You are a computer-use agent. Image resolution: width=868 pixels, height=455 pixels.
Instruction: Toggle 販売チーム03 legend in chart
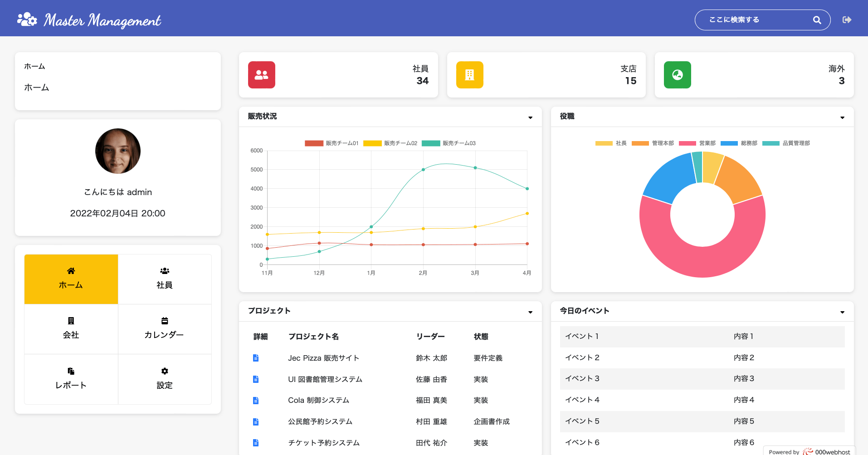449,143
